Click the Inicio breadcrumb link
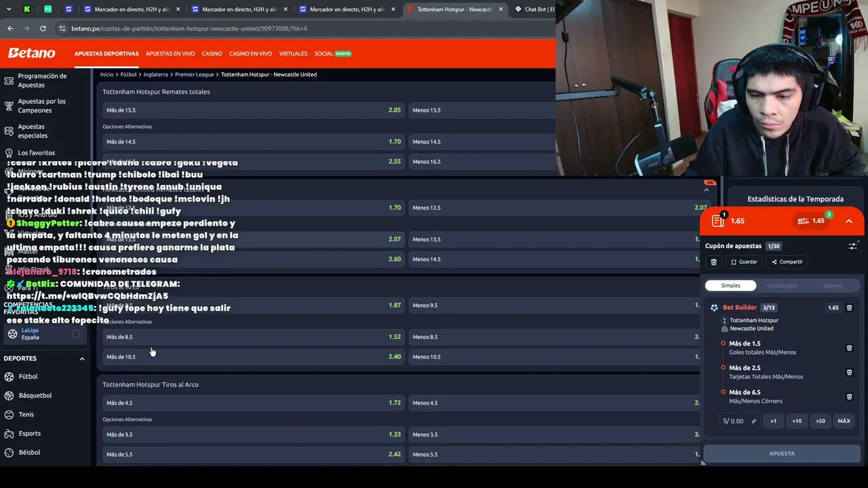868x488 pixels. tap(106, 75)
